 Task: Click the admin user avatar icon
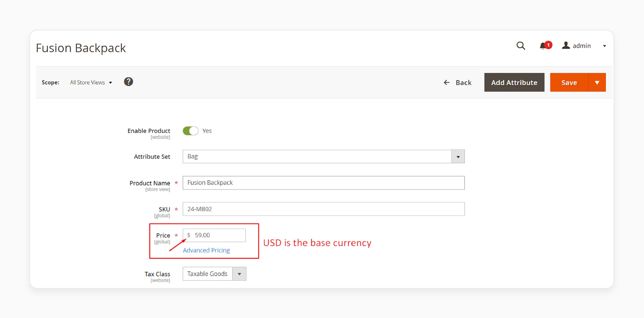(x=566, y=45)
